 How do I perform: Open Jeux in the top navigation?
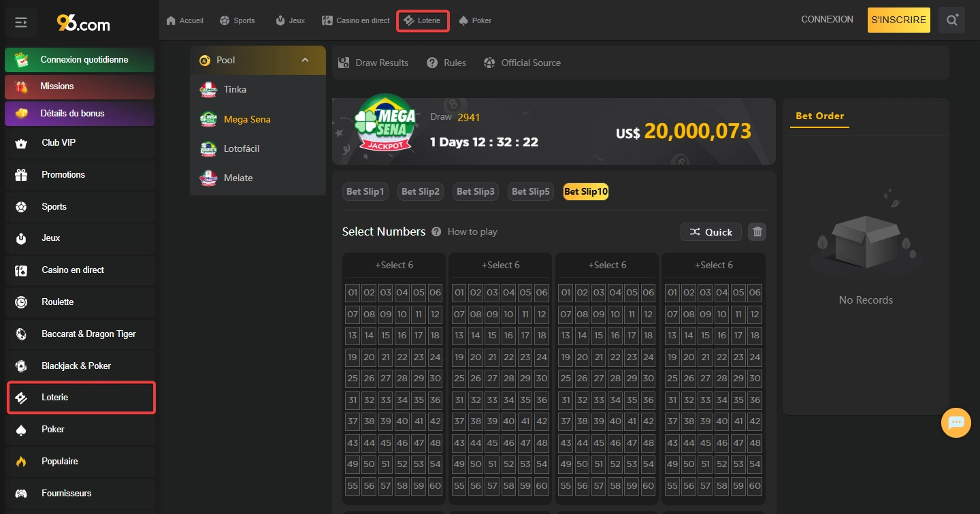(x=290, y=20)
